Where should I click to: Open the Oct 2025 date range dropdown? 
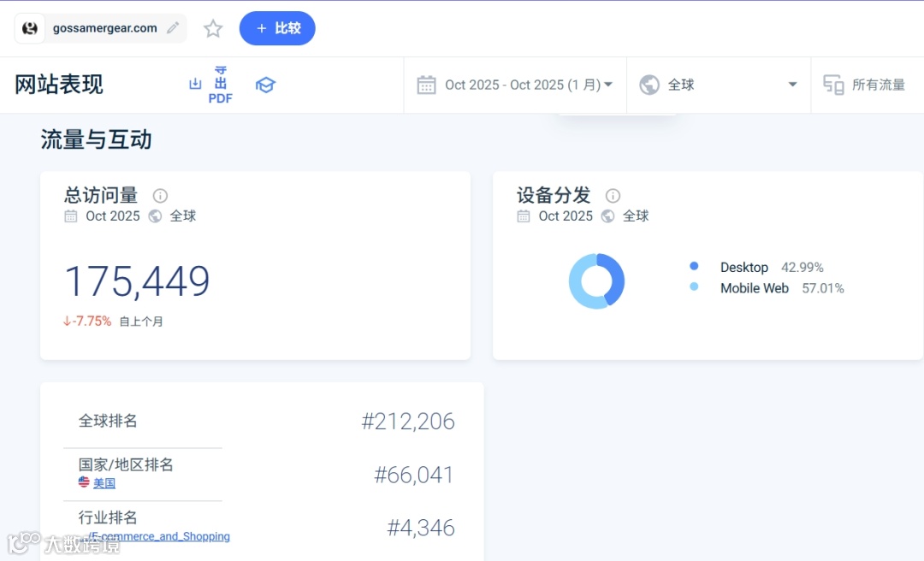coord(515,85)
